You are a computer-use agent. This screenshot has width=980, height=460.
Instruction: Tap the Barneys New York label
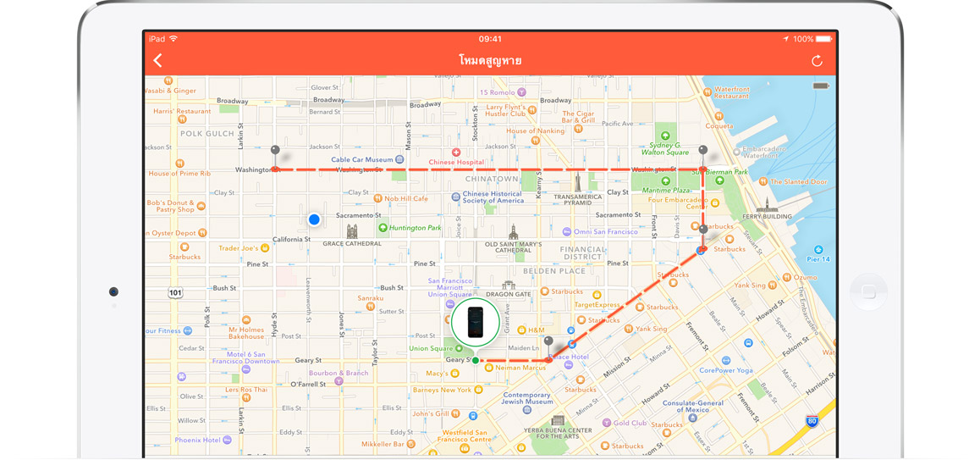click(x=443, y=390)
